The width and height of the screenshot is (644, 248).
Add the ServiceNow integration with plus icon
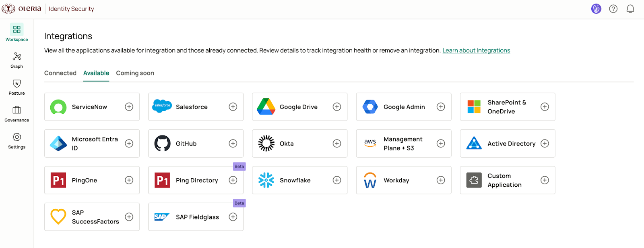(x=129, y=107)
